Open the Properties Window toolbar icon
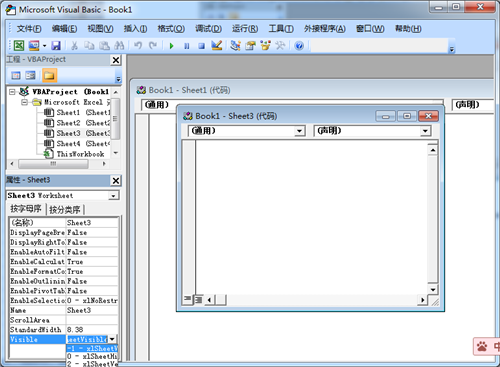Screen dimensions: 500x367 [x=250, y=45]
